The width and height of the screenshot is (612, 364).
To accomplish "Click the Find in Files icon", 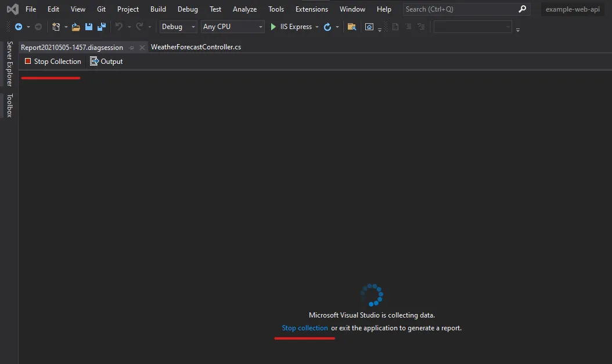I will coord(352,27).
